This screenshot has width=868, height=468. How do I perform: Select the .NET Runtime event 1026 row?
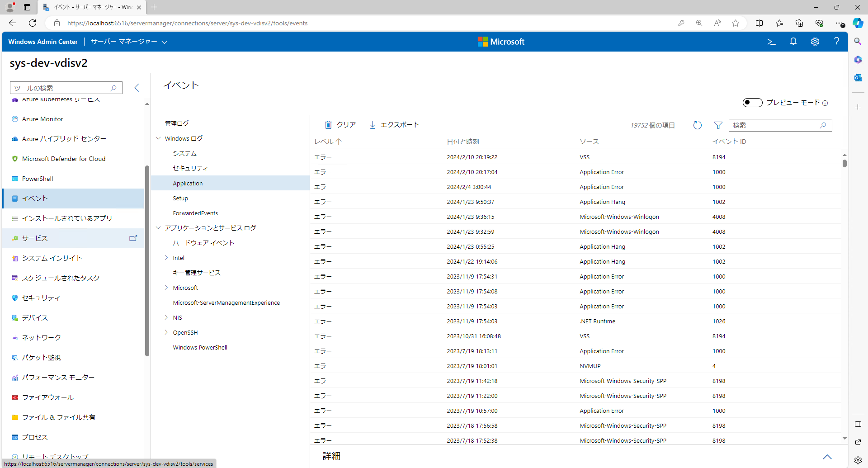576,321
